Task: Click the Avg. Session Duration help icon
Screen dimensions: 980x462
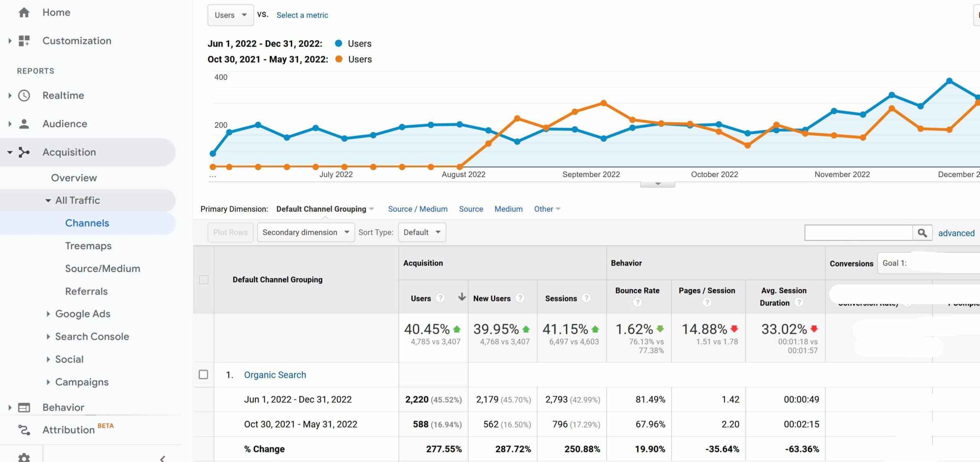Action: tap(799, 302)
